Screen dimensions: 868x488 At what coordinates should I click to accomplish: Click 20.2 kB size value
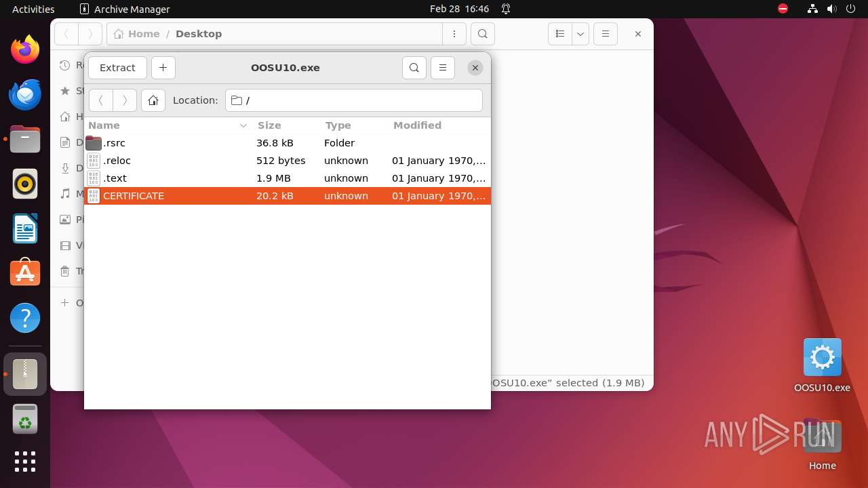[x=275, y=196]
